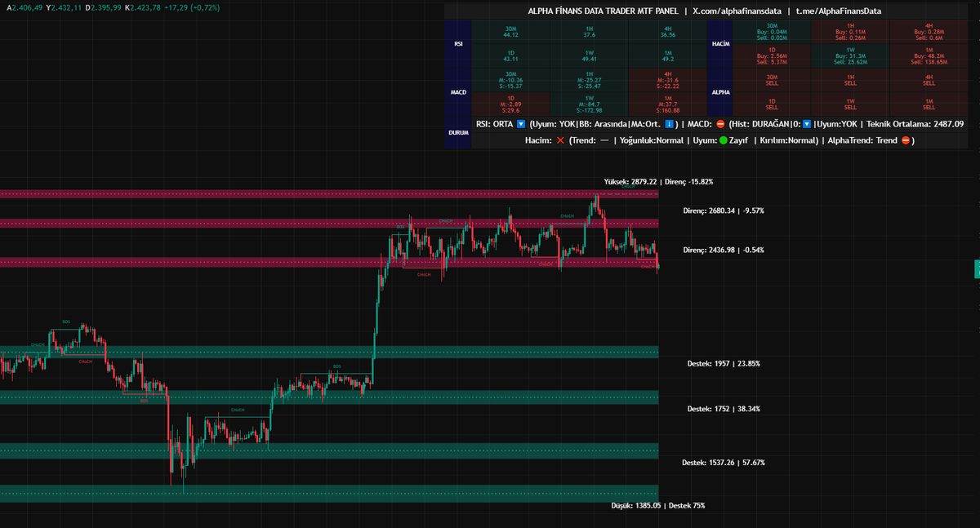Click the HACİM 1D cell Buy: 2.56M
Viewport: 980px width, 528px height.
point(772,55)
